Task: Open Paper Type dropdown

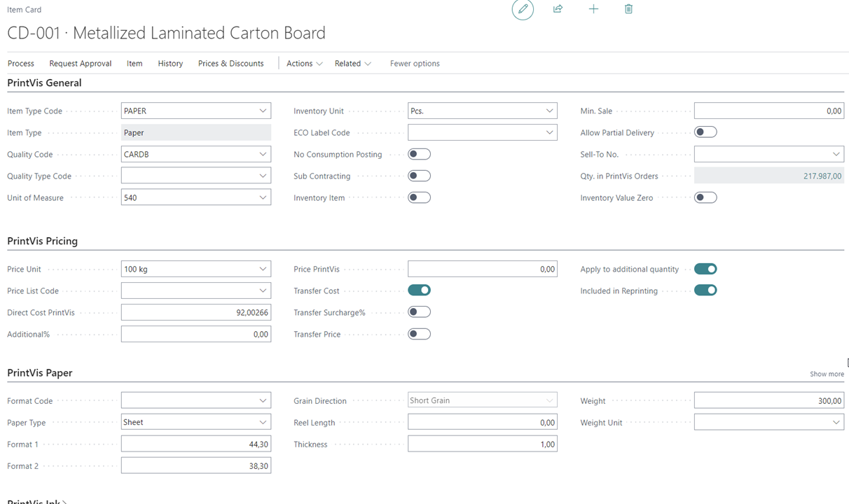Action: pos(263,422)
